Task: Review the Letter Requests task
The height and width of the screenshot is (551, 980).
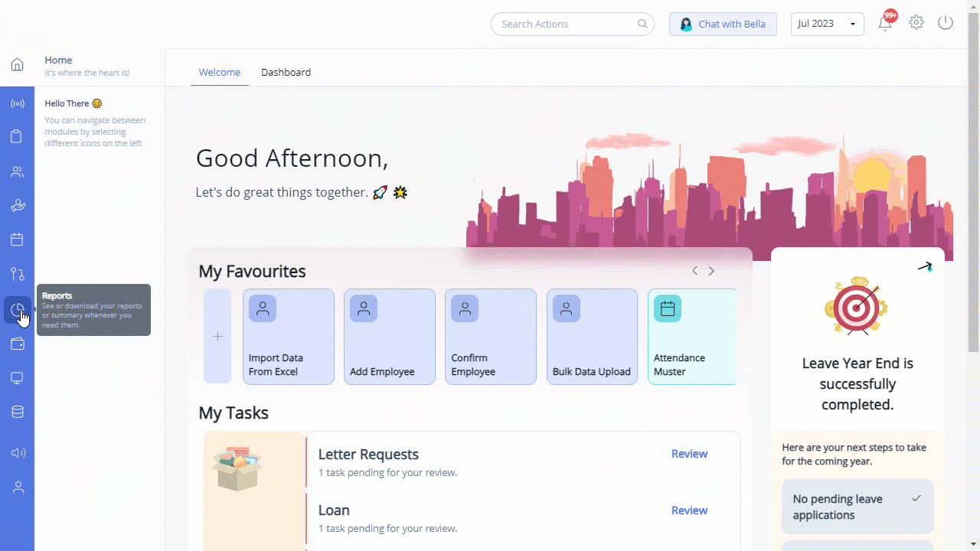Action: point(689,454)
